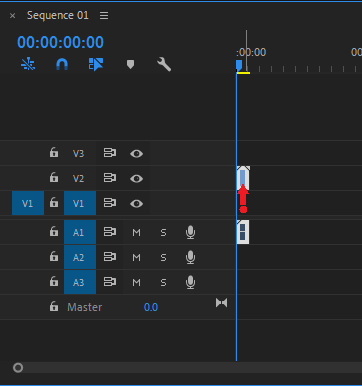Image resolution: width=362 pixels, height=386 pixels.
Task: Toggle Sync Lock on A1
Action: click(x=110, y=232)
